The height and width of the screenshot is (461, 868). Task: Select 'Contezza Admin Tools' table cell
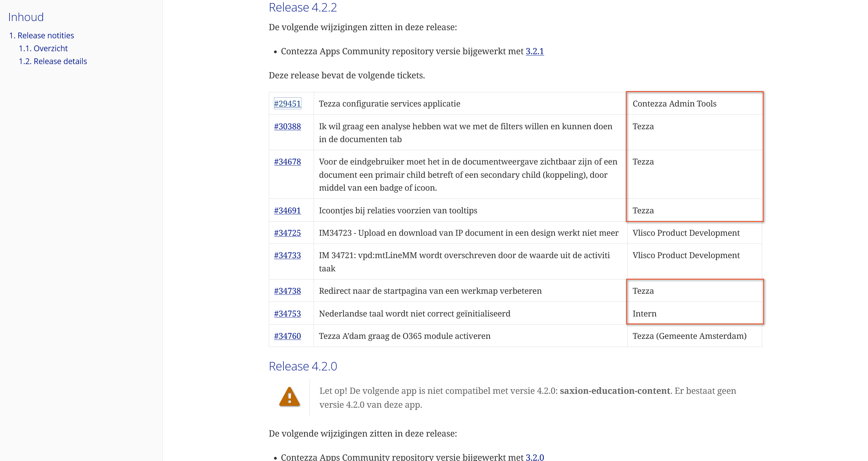coord(674,104)
